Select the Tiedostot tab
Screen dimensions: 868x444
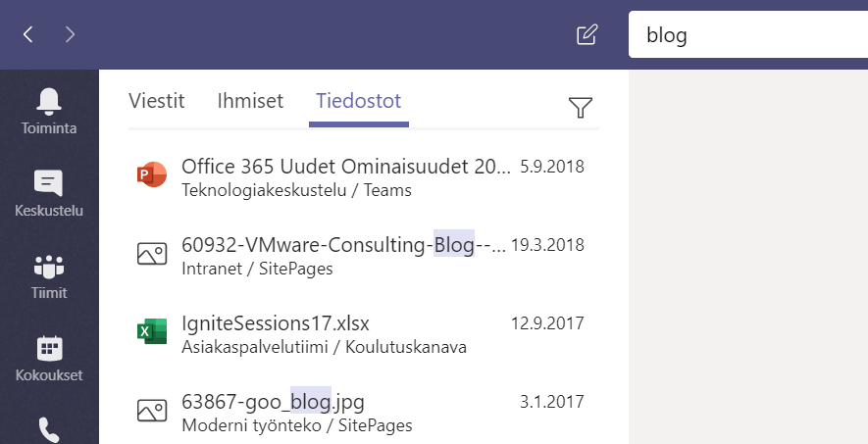pos(358,100)
